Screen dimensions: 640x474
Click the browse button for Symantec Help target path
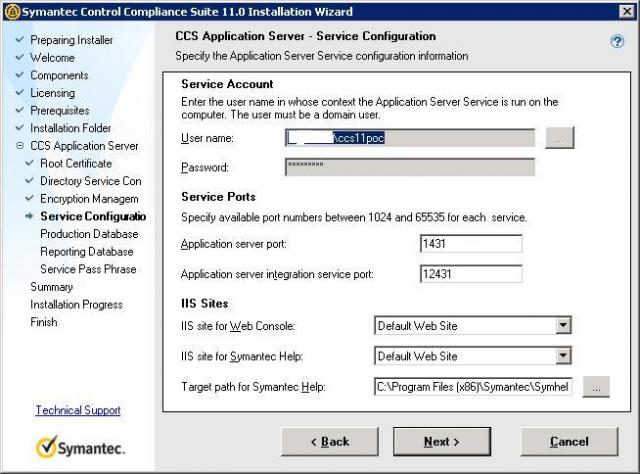pos(596,386)
